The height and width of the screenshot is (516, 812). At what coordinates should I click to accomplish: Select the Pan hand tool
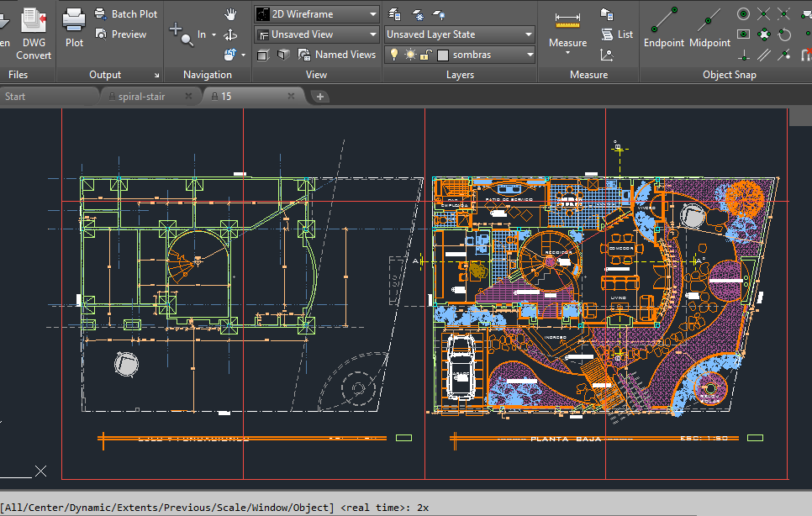tap(230, 14)
